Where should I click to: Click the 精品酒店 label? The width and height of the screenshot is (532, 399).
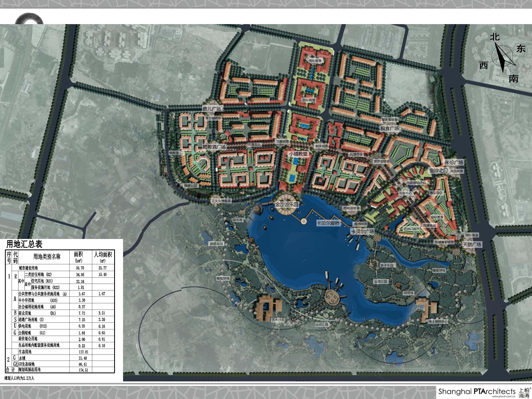436,193
